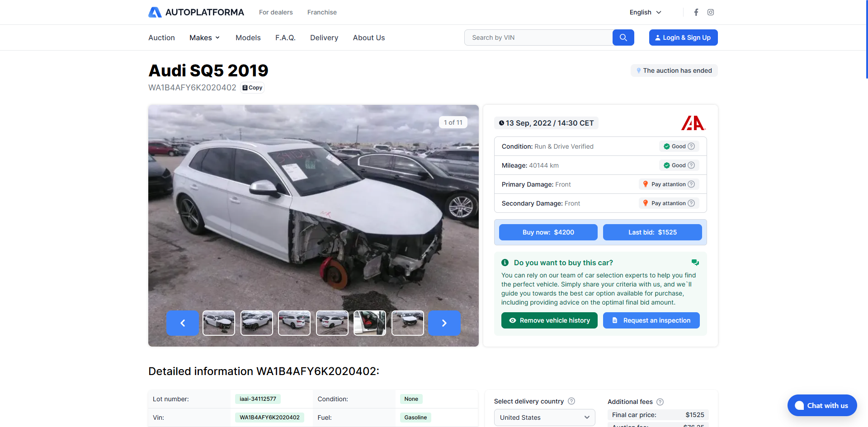
Task: Go to the Auction page
Action: coord(161,38)
